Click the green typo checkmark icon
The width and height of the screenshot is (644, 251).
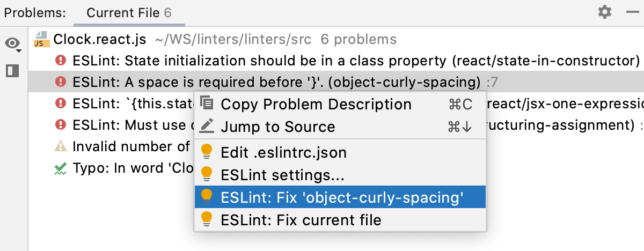point(61,168)
